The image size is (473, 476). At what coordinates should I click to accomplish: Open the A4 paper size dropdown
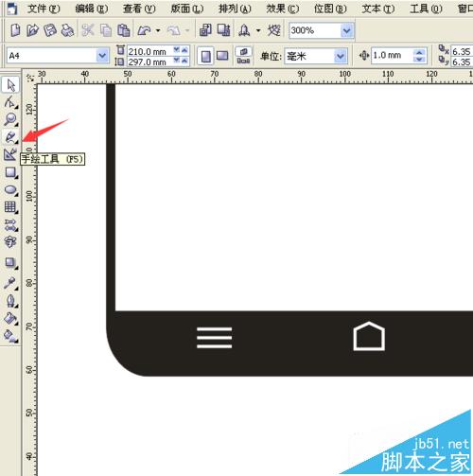point(102,56)
